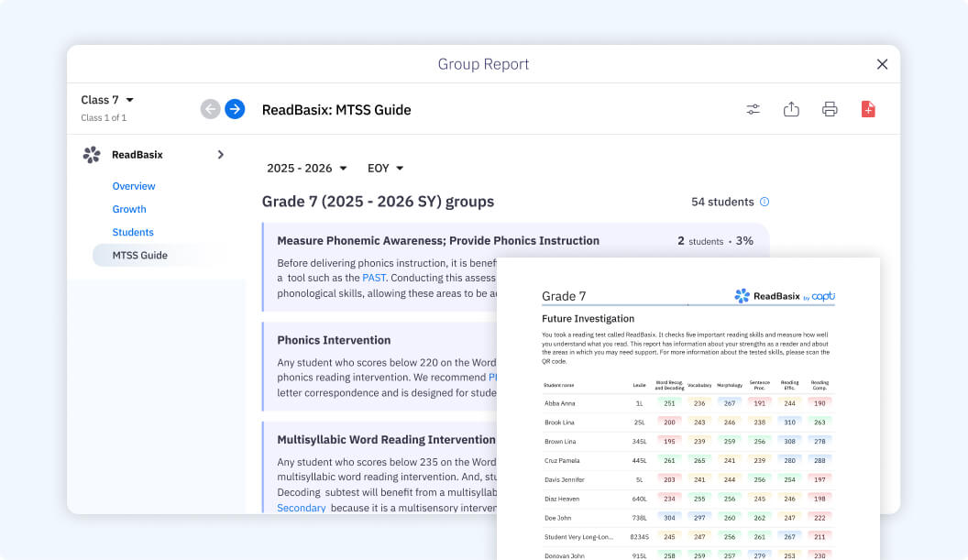The height and width of the screenshot is (560, 968).
Task: Click the Brook Lina row name
Action: coord(559,423)
